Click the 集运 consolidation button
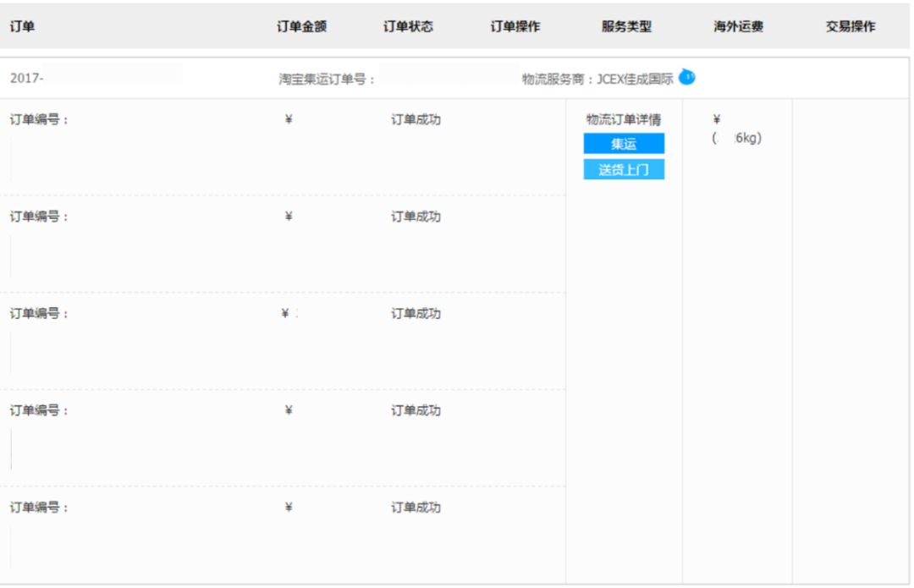Viewport: 914px width, 588px height. (x=622, y=144)
